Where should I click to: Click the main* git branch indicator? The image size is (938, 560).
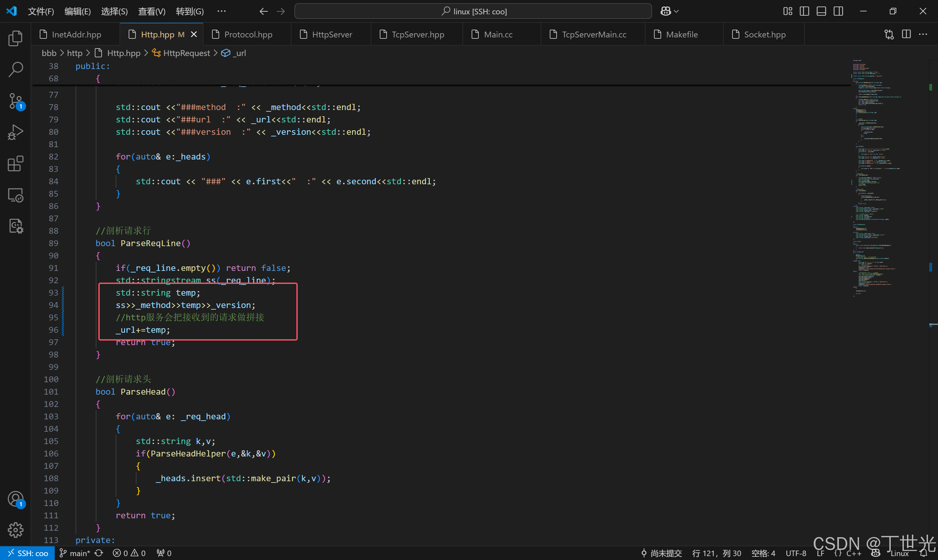click(75, 553)
